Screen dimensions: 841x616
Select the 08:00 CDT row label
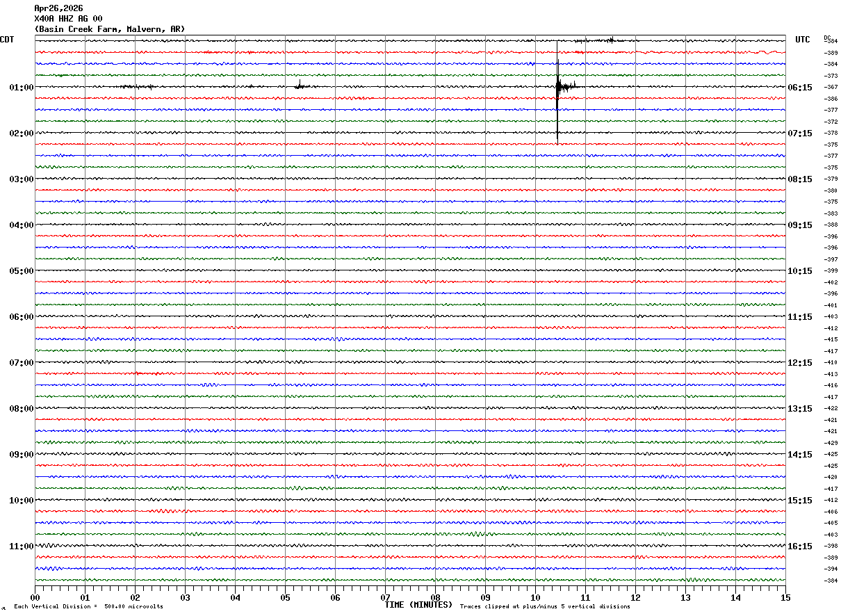(22, 408)
